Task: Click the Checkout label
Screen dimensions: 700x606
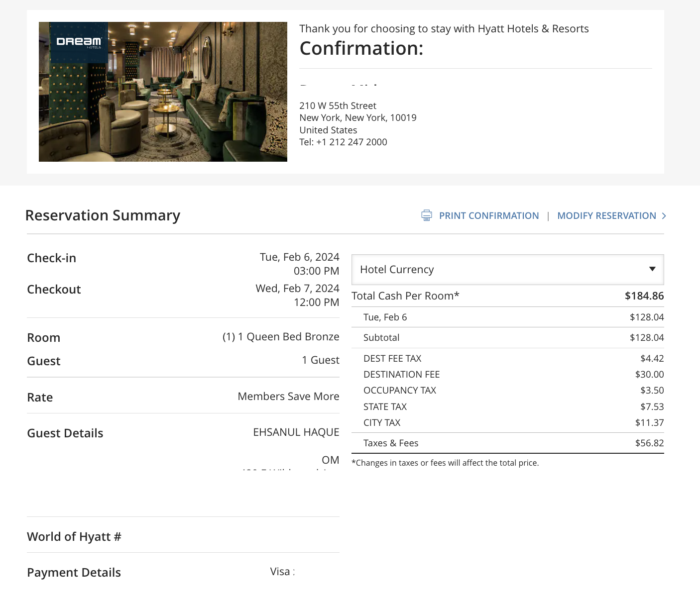Action: pos(54,290)
